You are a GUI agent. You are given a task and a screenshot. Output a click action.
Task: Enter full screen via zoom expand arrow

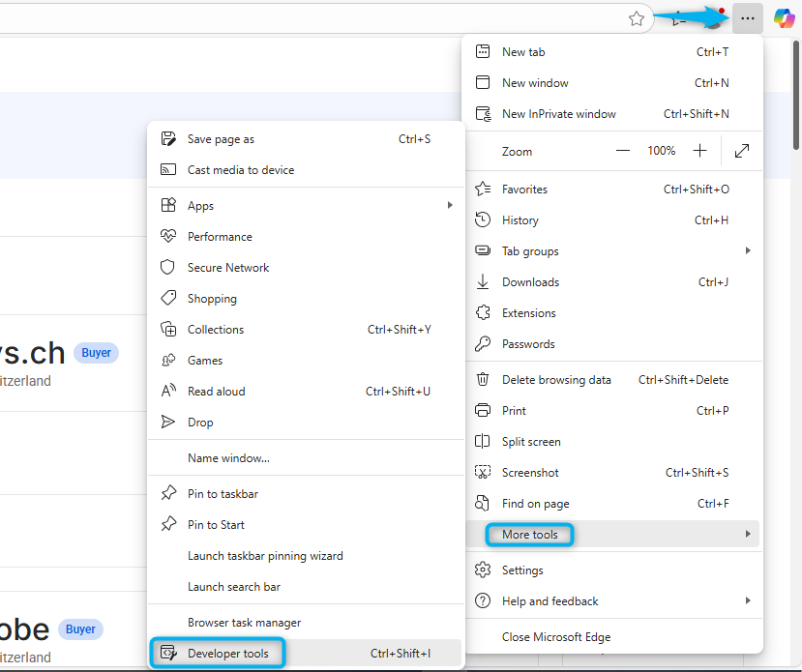(742, 151)
